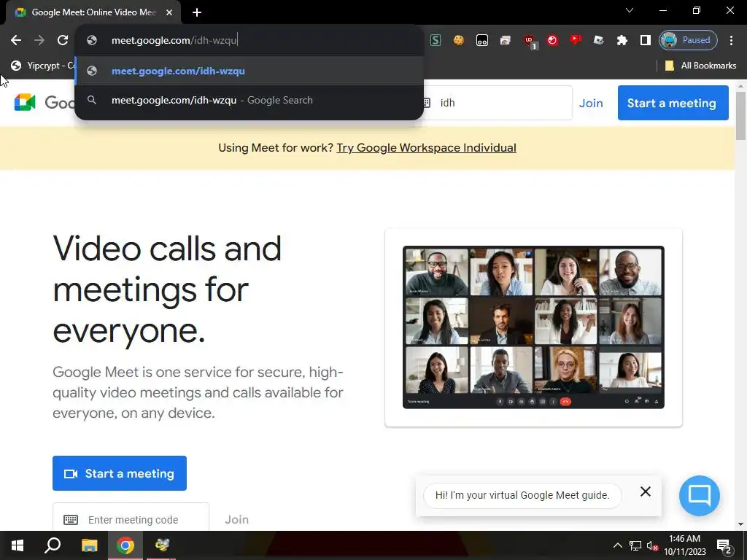Dismiss the virtual guide message
This screenshot has width=747, height=560.
click(645, 491)
